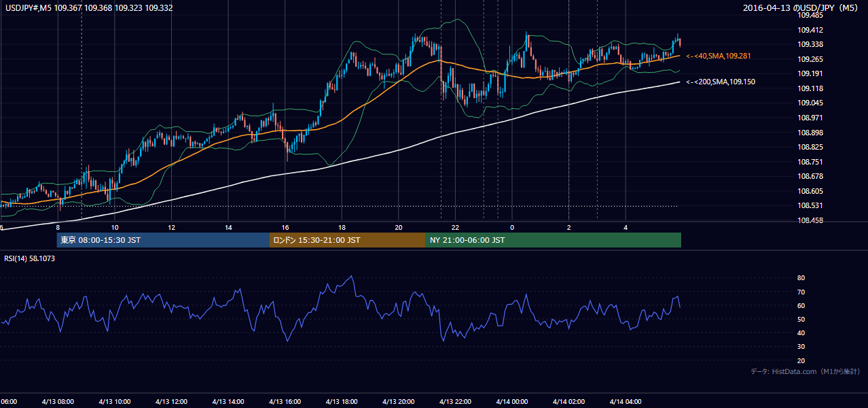Click the 108.751 price axis label
The width and height of the screenshot is (868, 408).
810,162
